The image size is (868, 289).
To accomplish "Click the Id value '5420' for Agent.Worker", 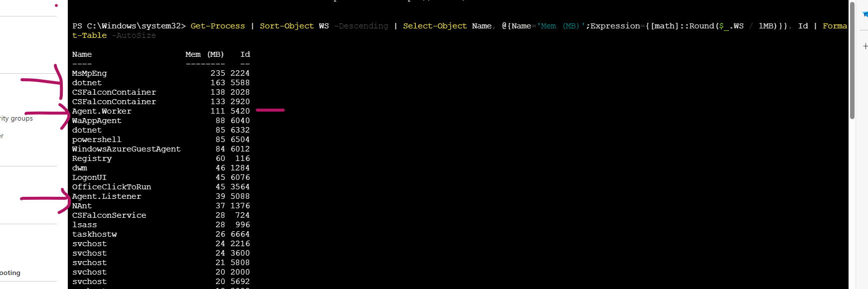I will 240,111.
